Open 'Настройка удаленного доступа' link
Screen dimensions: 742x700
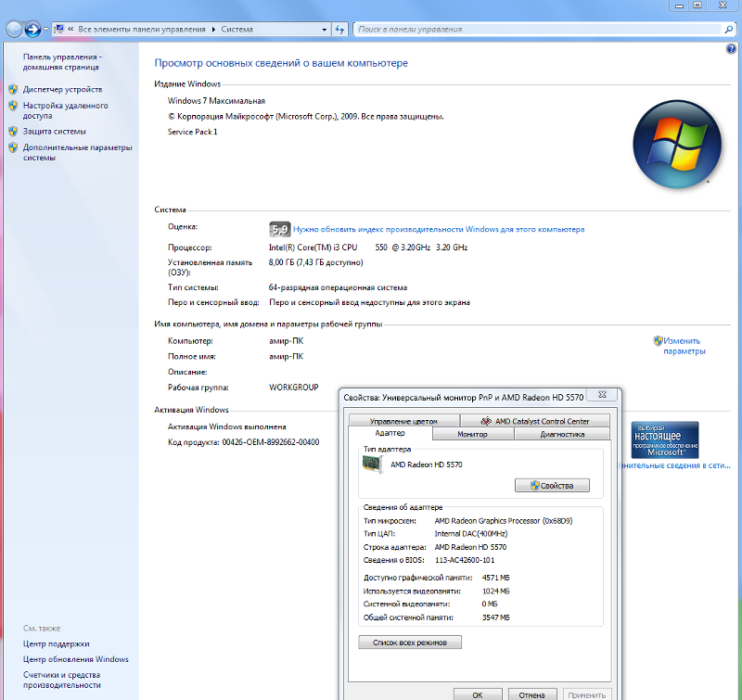pyautogui.click(x=65, y=110)
